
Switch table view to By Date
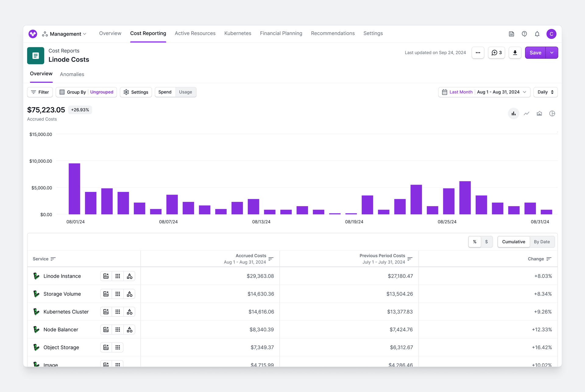[x=542, y=242]
